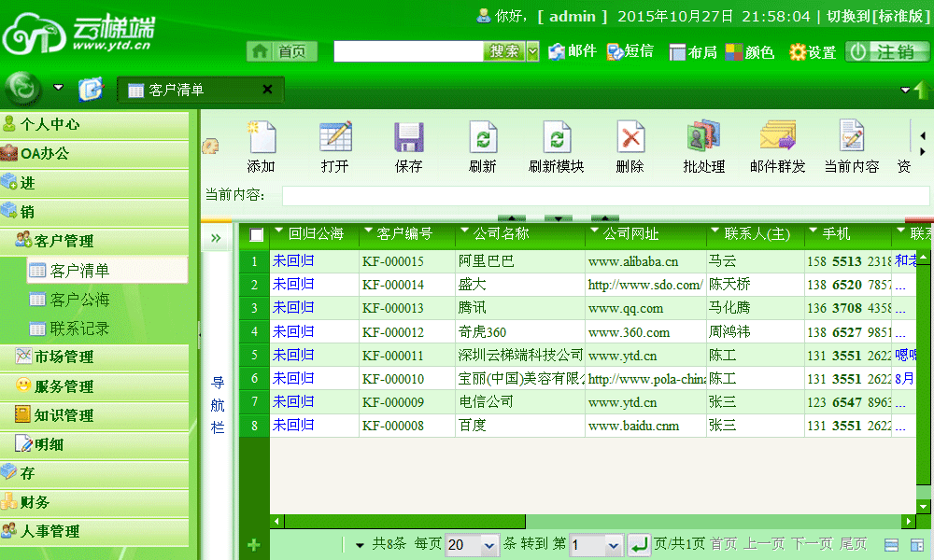Open 知识管理 in the sidebar

[x=94, y=415]
